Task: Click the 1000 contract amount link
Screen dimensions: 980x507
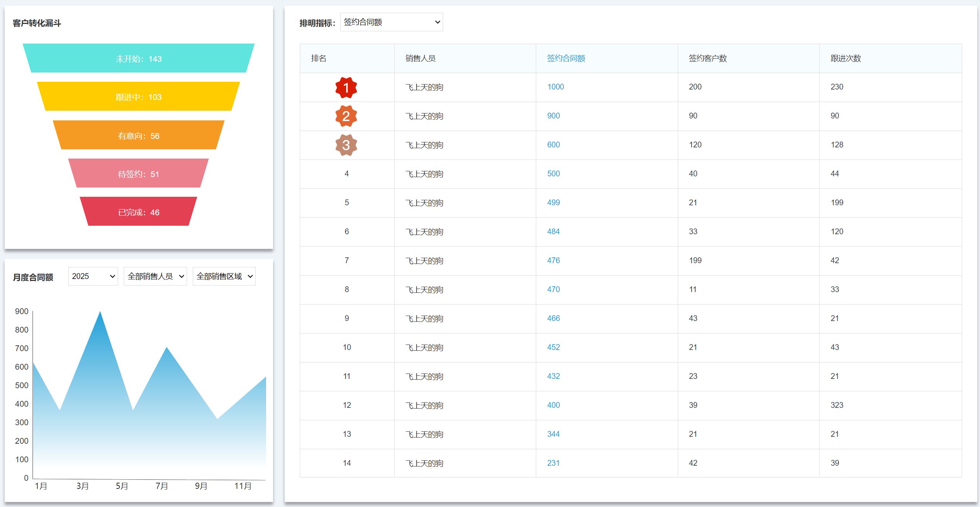Action: click(555, 87)
